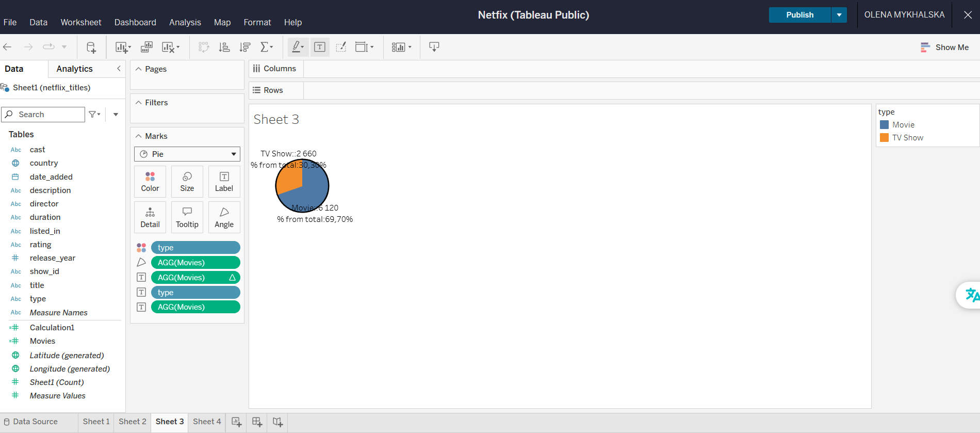980x433 pixels.
Task: Click AGG(Movies) pill with delta table calculation
Action: (195, 278)
